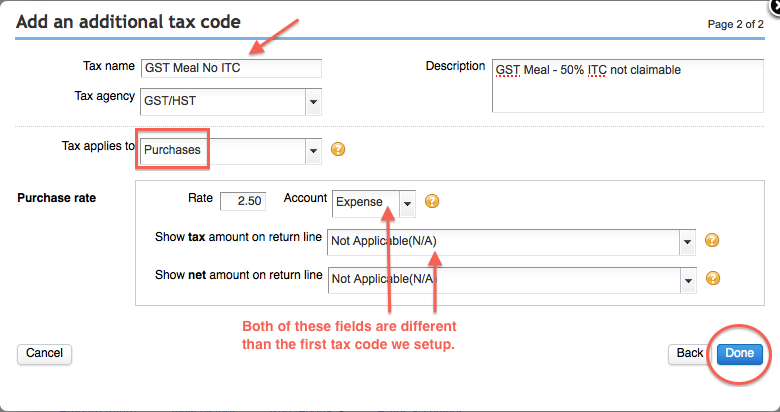Open the Show tax amount return line dropdown arrow
This screenshot has width=780, height=412.
(687, 242)
